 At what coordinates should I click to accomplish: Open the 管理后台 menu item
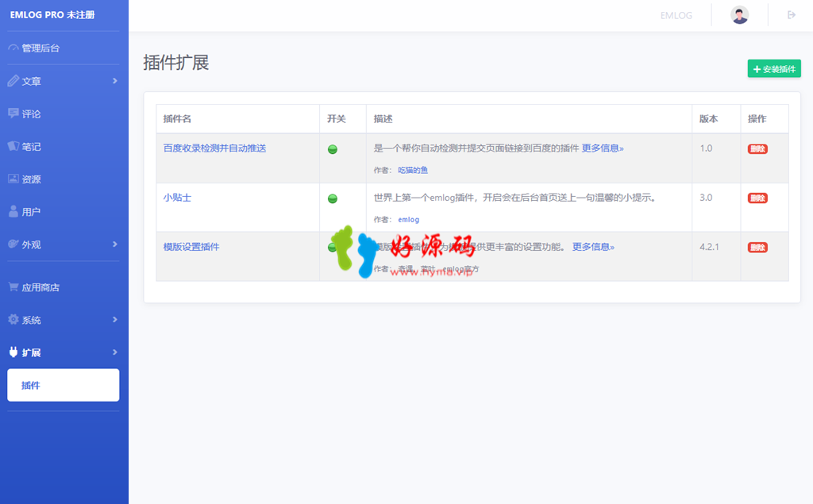[x=64, y=48]
